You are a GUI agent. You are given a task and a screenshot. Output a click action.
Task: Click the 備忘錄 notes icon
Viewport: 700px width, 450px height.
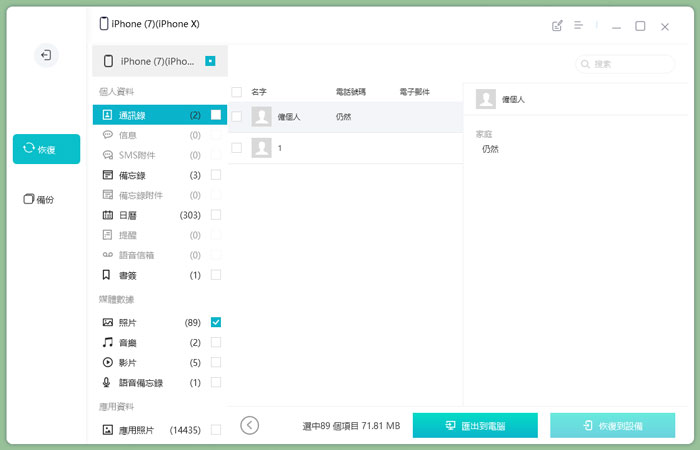[x=108, y=175]
